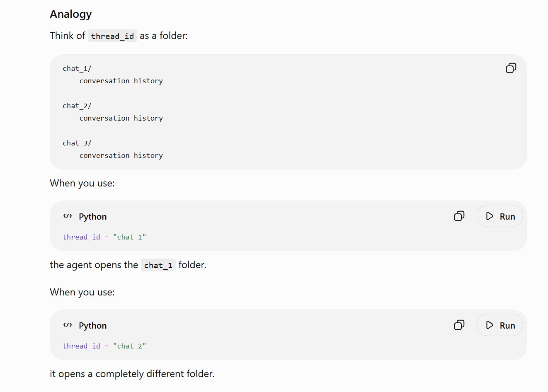Copy the thread_id chat_1 Python snippet
Screen dimensions: 548x392
tap(459, 216)
